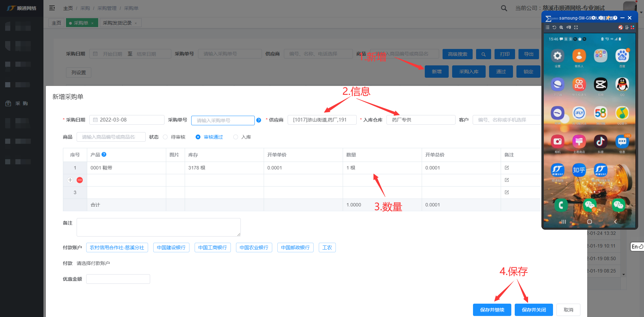Viewport: 644px width, 317px height.
Task: Select the 待审核 status radio
Action: pos(166,137)
